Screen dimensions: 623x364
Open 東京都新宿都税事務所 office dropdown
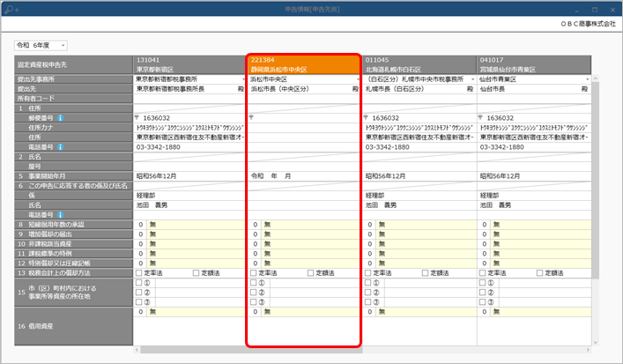click(243, 79)
